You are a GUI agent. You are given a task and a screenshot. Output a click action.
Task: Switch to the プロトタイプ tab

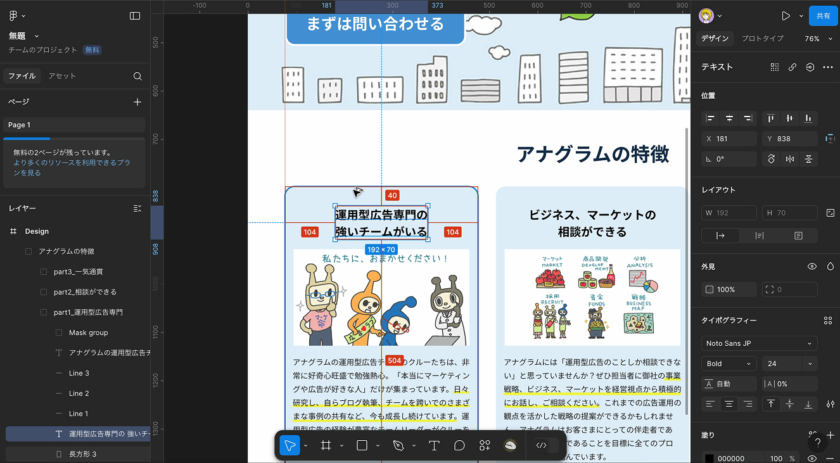pyautogui.click(x=762, y=39)
